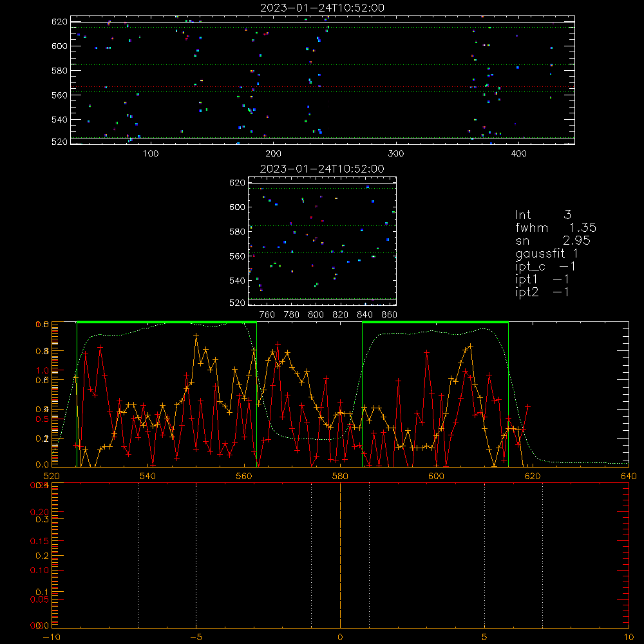
Task: Click the red y-axis label 0.05
Action: (39, 599)
